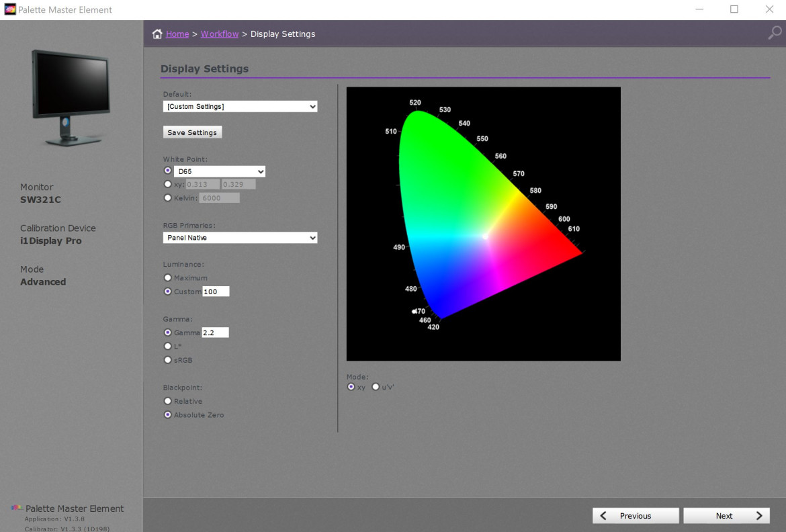Click the Save Settings button
This screenshot has height=532, width=786.
192,132
